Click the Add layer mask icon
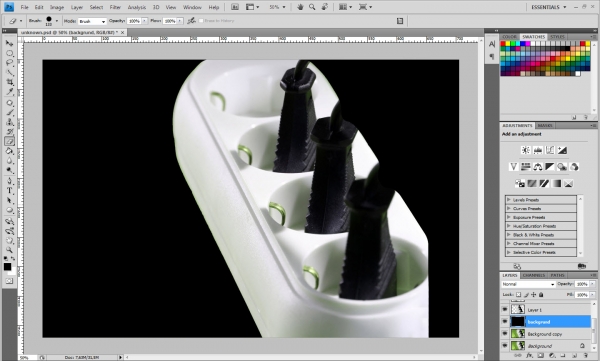This screenshot has height=361, width=600. 541,356
